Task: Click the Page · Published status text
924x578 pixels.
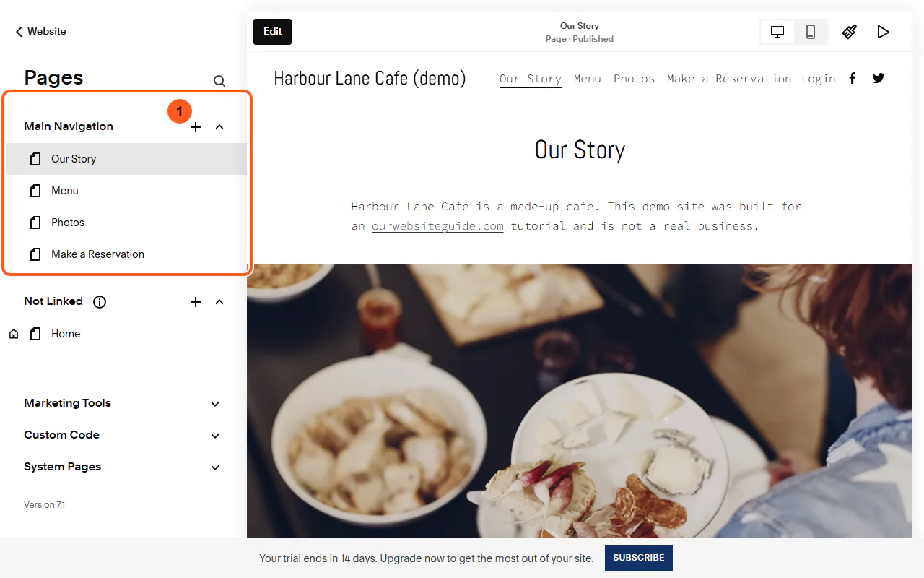Action: 580,39
